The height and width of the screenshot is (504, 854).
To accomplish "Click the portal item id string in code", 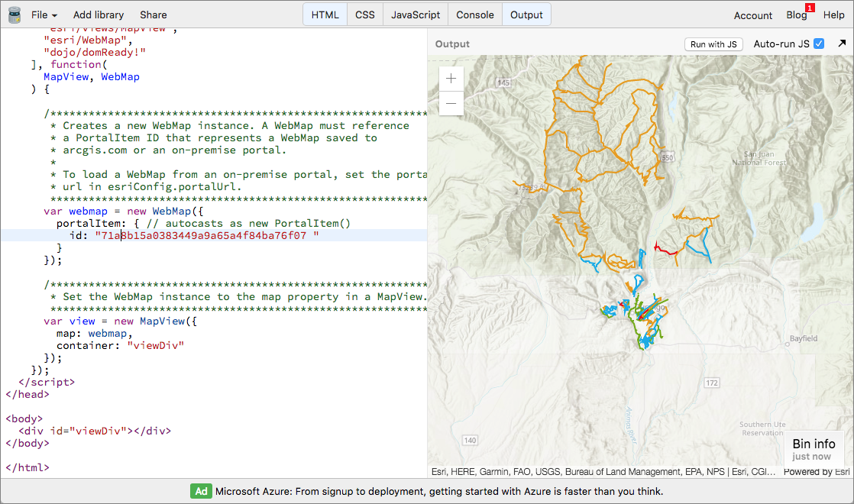I will [x=207, y=236].
